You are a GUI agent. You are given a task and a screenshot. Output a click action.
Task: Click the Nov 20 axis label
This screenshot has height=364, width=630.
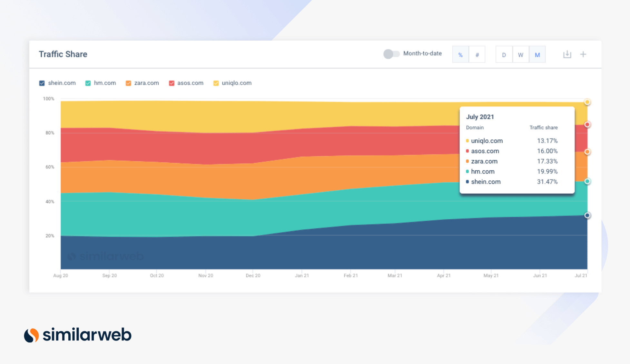tap(205, 275)
